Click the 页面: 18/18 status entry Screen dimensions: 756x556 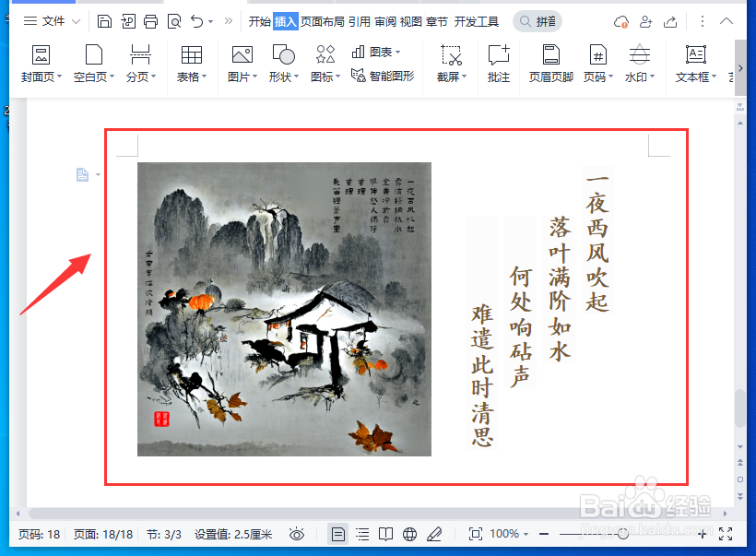(102, 534)
